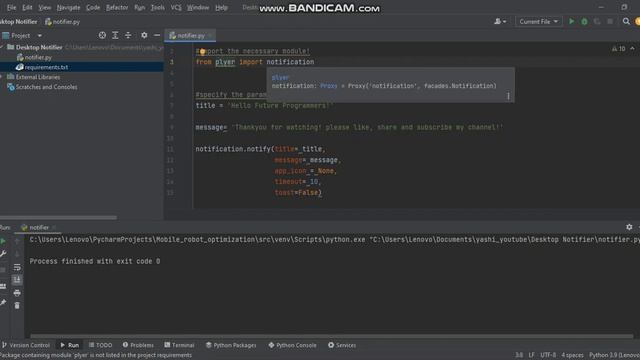Click UTF-8 encoding in status bar
The width and height of the screenshot is (640, 360).
point(548,355)
